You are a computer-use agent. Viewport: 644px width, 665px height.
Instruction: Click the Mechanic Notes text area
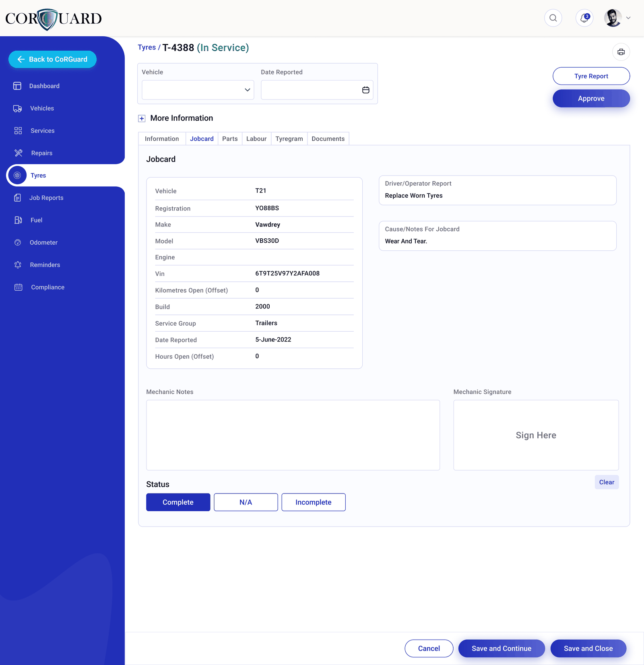(293, 435)
